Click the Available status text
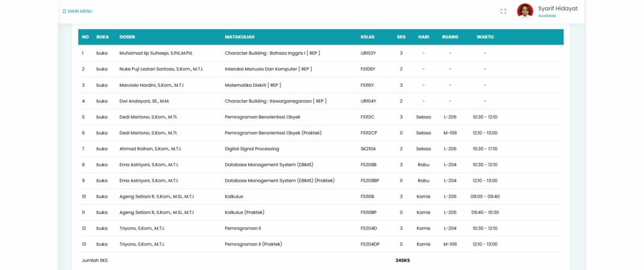Image resolution: width=644 pixels, height=270 pixels. click(547, 16)
